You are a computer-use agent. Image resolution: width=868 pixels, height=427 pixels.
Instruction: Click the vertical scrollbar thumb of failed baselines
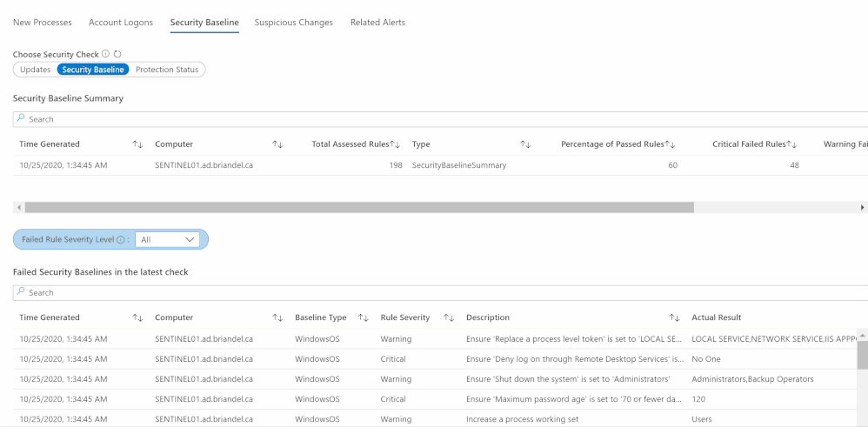[x=863, y=355]
